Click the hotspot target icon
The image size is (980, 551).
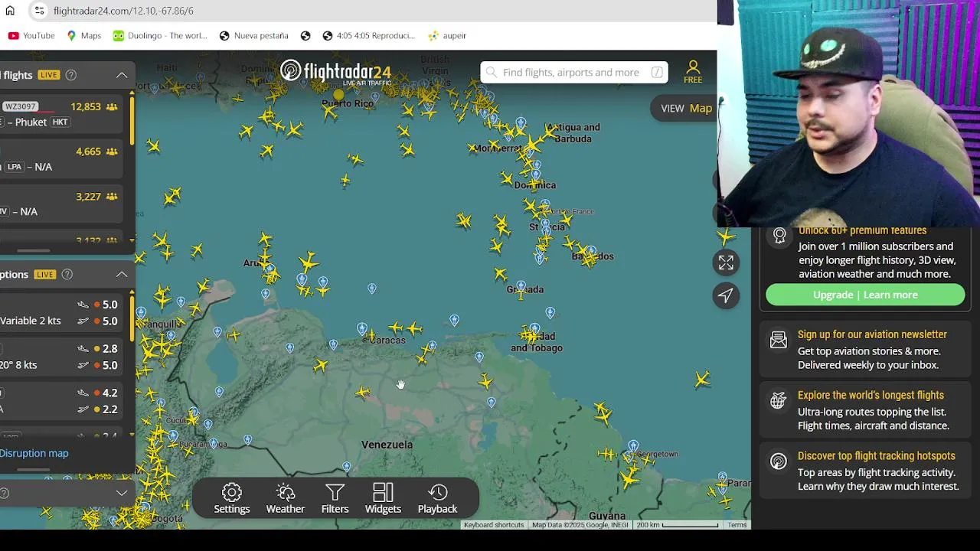779,461
